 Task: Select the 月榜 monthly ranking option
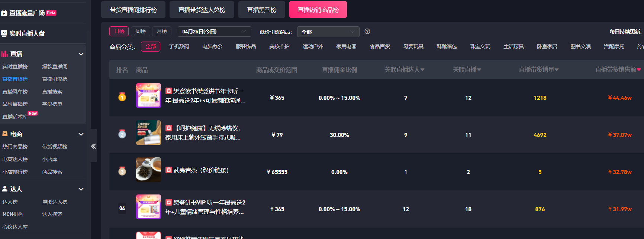(162, 32)
